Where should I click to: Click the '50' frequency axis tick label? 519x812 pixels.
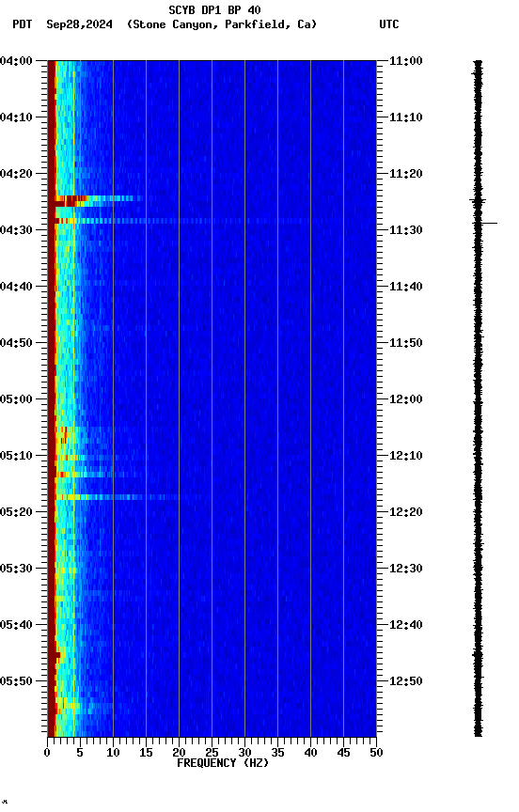(376, 753)
